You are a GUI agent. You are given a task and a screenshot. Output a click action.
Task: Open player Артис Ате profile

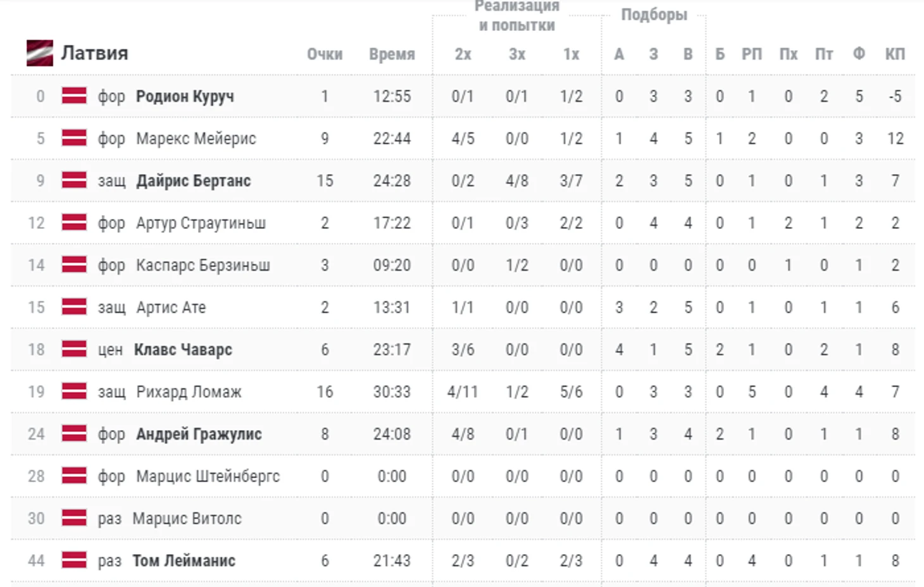(171, 307)
